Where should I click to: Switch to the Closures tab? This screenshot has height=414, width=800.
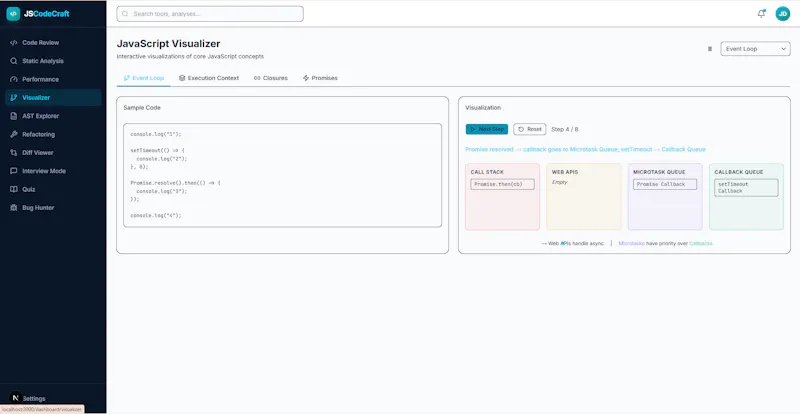tap(270, 78)
